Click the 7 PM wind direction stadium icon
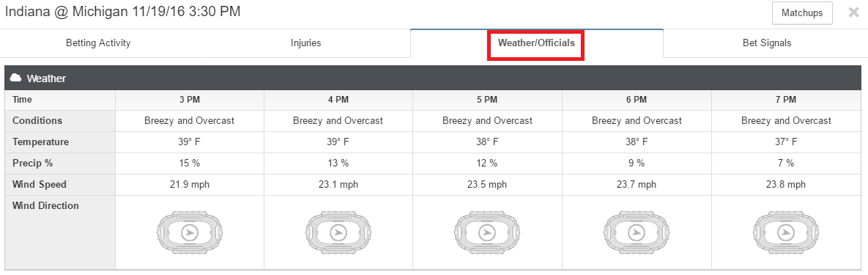 click(786, 232)
